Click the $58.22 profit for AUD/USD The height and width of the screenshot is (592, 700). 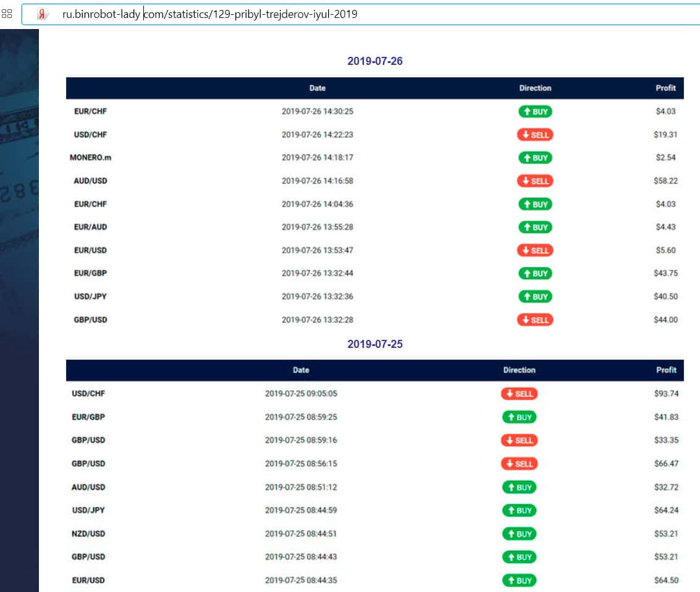[x=666, y=181]
